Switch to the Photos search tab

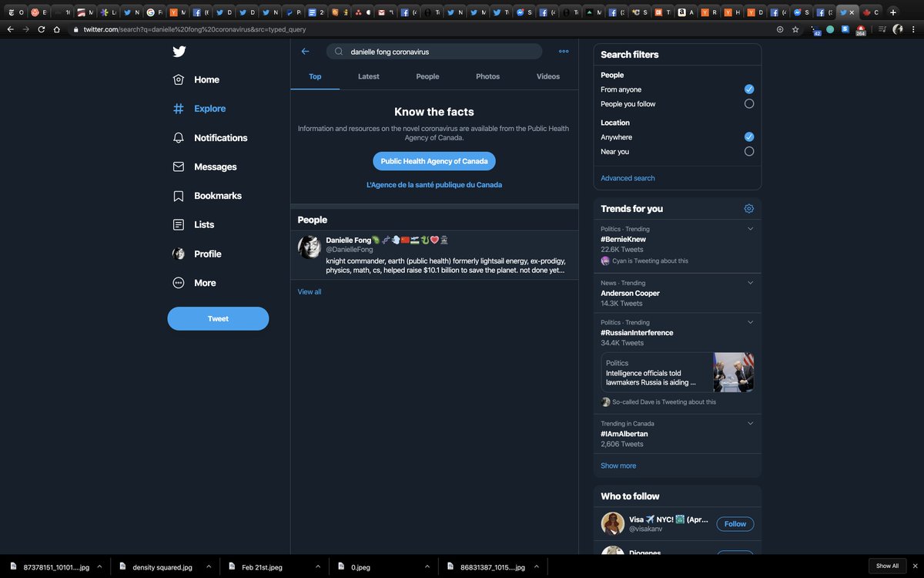pos(487,76)
